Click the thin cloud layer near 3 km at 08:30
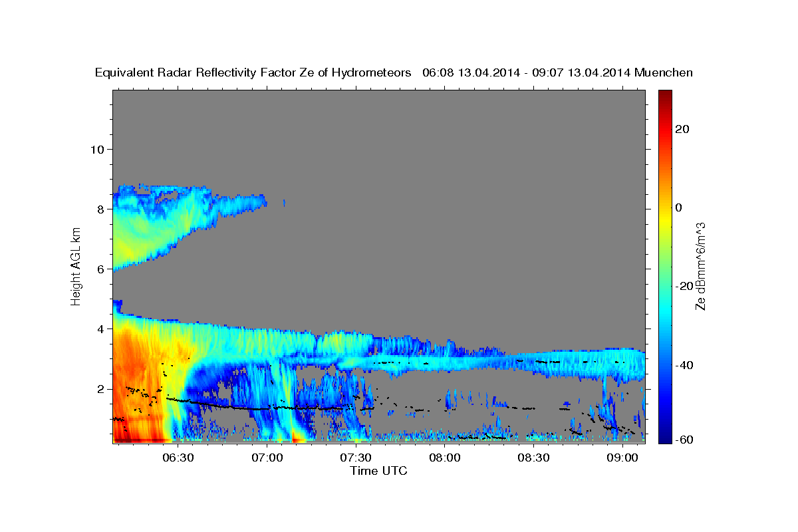This screenshot has height=532, width=798. [534, 362]
